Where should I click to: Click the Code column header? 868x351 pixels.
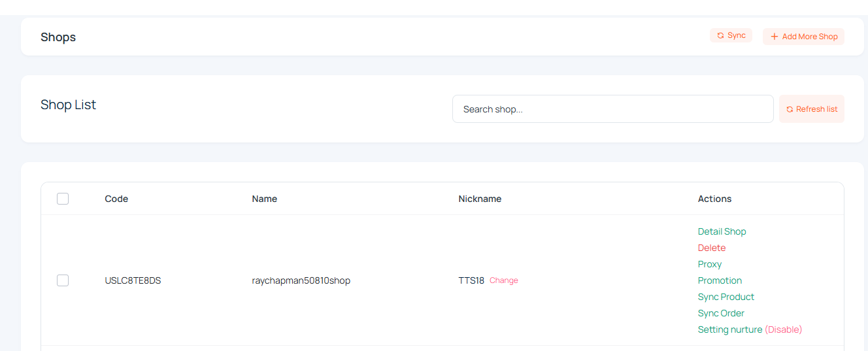(116, 199)
